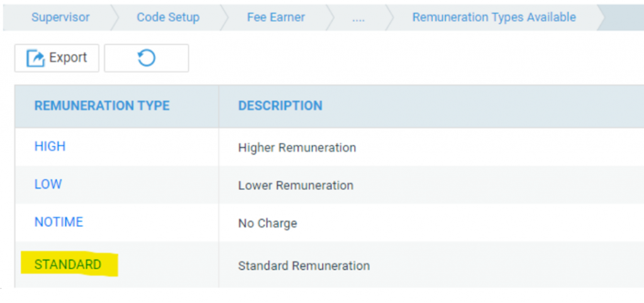The image size is (644, 303).
Task: Sort by the Description column header
Action: click(280, 106)
